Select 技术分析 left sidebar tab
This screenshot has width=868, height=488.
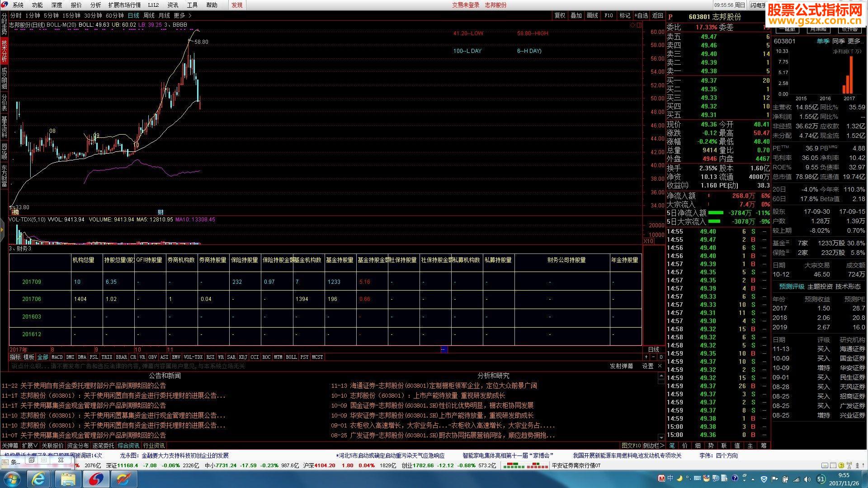tap(4, 51)
